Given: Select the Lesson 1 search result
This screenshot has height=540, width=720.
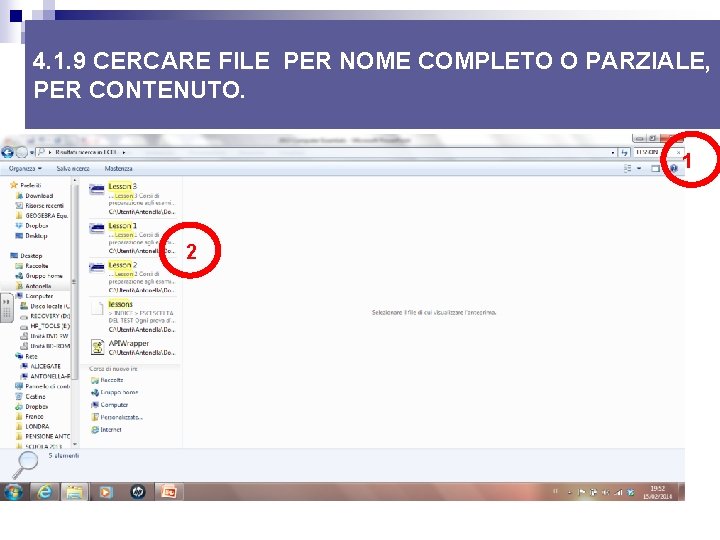Looking at the screenshot, I should [132, 238].
